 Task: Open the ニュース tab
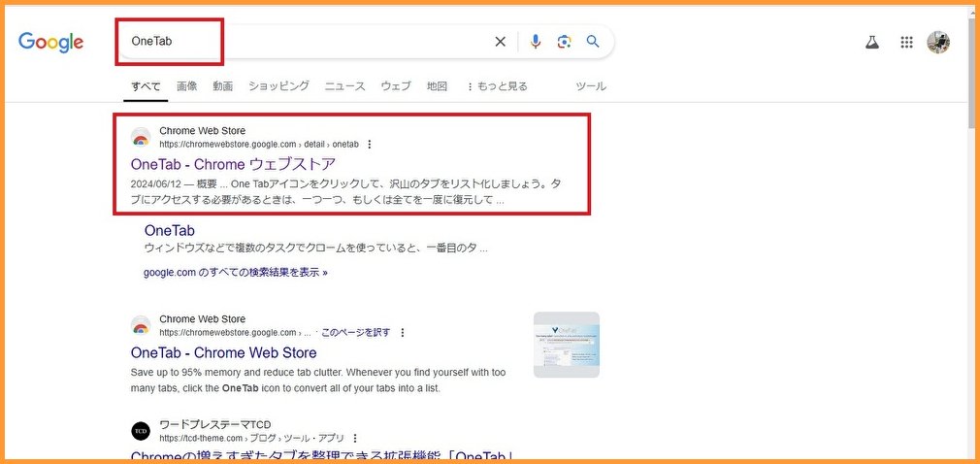pyautogui.click(x=345, y=86)
